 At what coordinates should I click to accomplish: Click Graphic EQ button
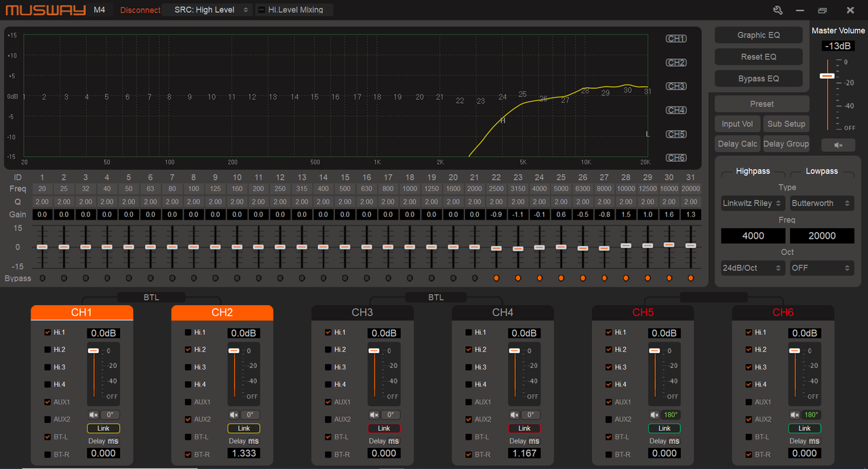(759, 35)
